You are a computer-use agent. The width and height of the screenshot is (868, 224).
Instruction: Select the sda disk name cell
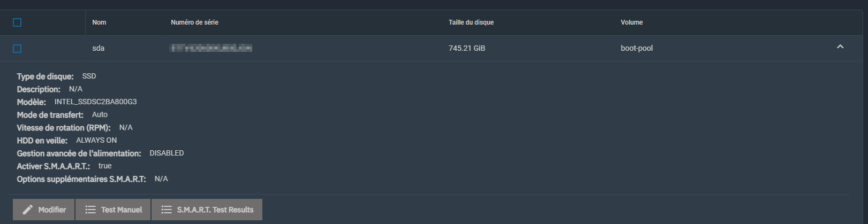click(98, 48)
